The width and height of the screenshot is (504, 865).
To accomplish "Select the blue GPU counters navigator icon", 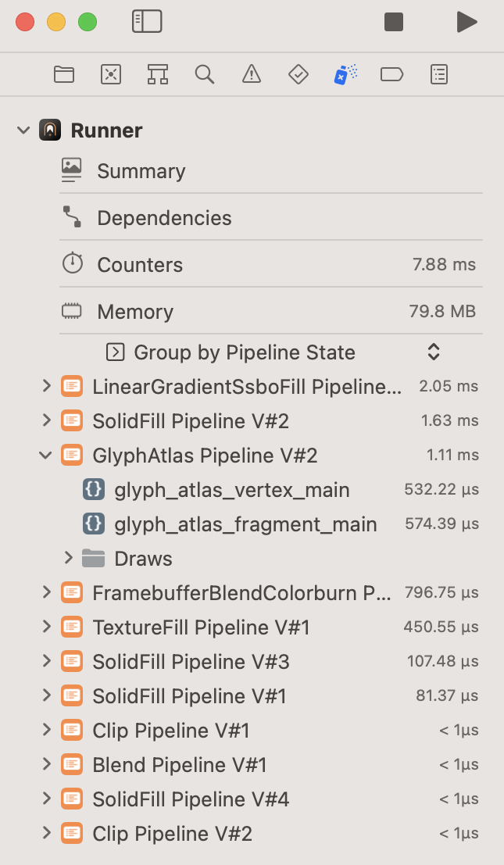I will click(x=345, y=74).
